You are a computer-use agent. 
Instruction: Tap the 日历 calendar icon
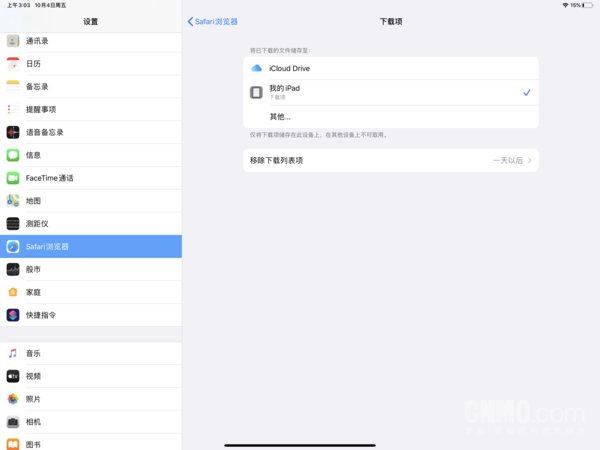pos(13,64)
